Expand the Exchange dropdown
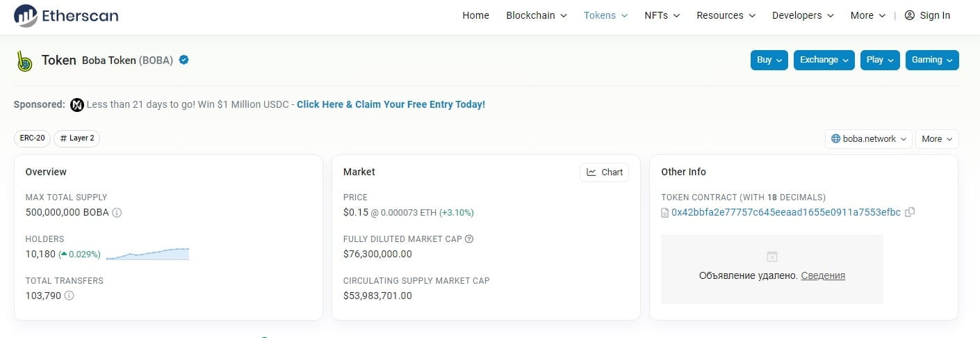 point(824,60)
